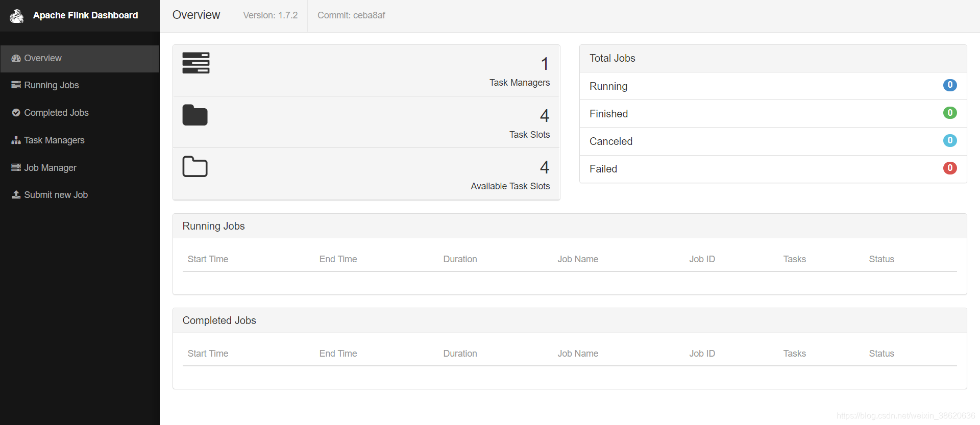Click Status column in Running Jobs
Viewport: 980px width, 425px height.
pos(881,259)
